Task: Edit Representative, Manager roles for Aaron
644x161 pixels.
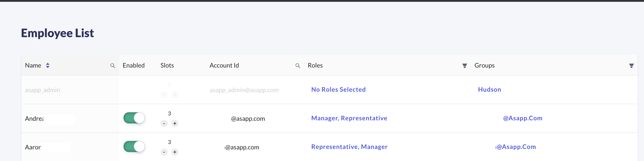Action: coord(349,147)
